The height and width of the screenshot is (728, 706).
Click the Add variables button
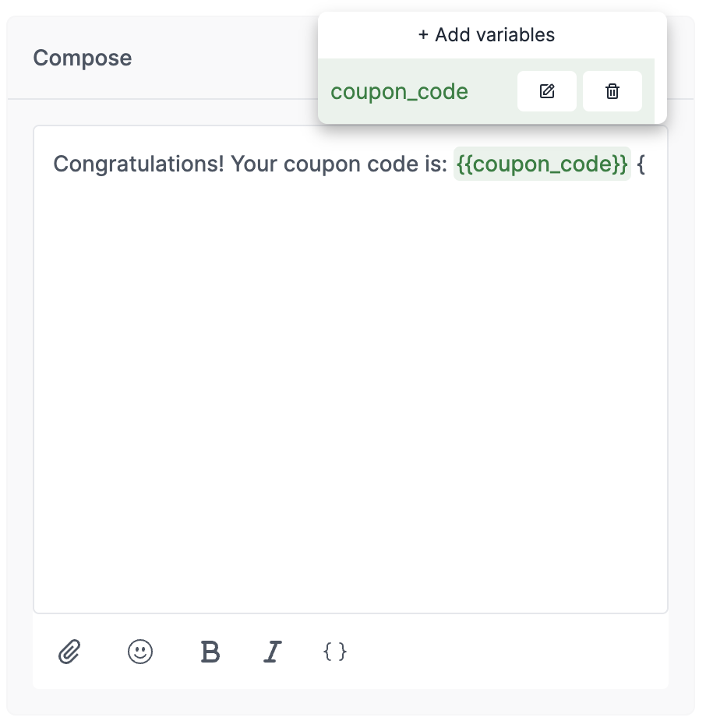[x=486, y=35]
